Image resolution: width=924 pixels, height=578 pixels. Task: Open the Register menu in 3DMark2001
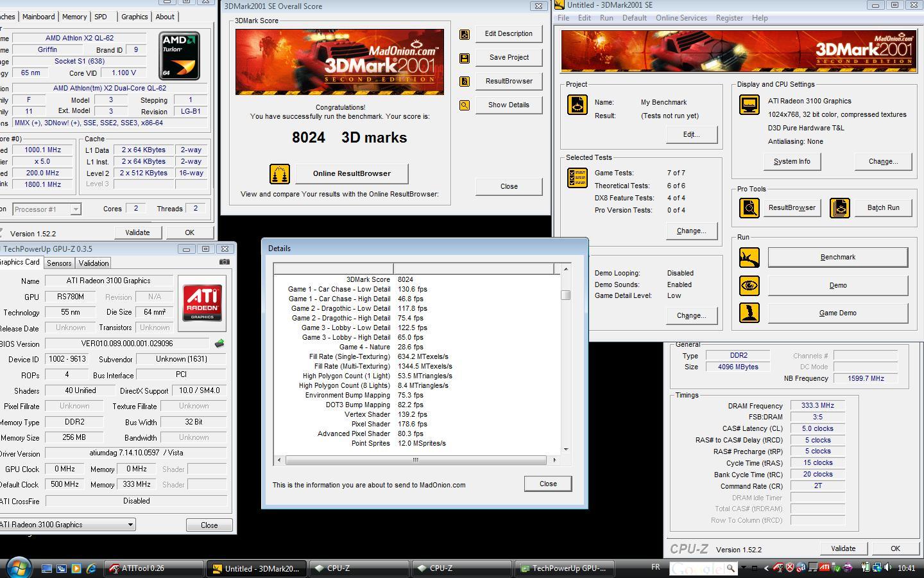tap(729, 18)
